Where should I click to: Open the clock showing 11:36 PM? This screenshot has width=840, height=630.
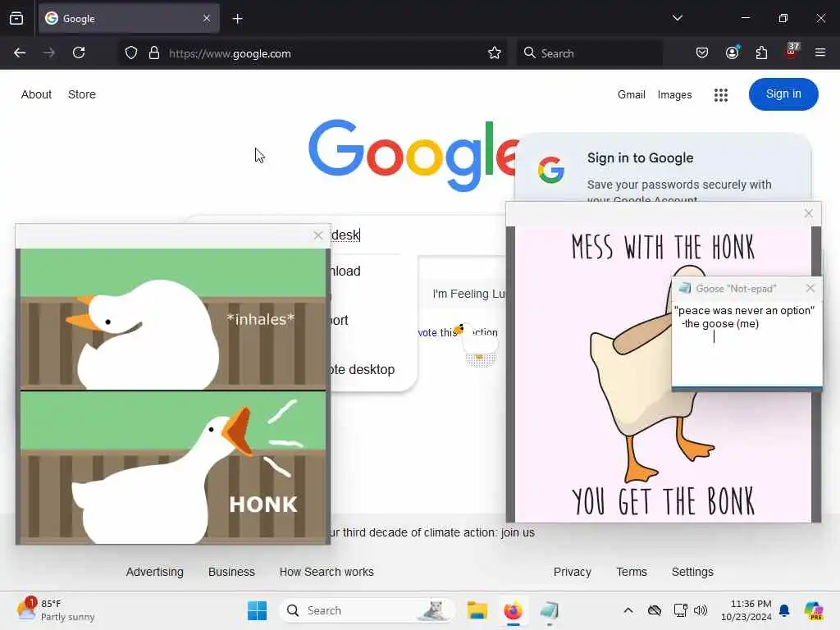pyautogui.click(x=746, y=610)
